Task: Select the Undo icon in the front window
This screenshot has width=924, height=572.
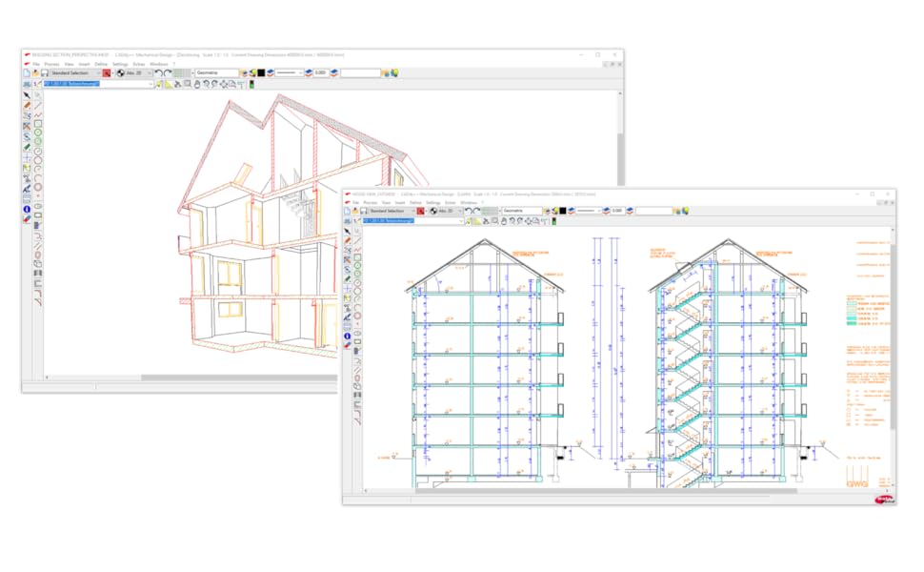Action: [470, 211]
